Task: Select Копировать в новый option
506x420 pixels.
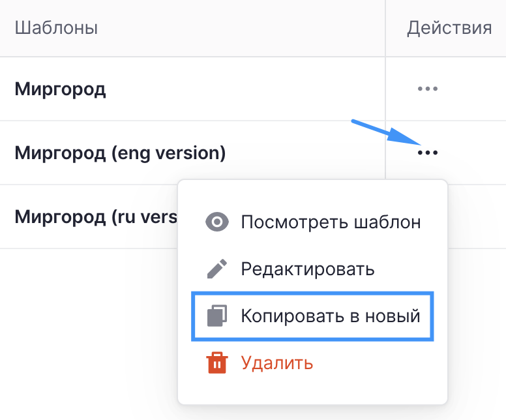Action: tap(313, 316)
